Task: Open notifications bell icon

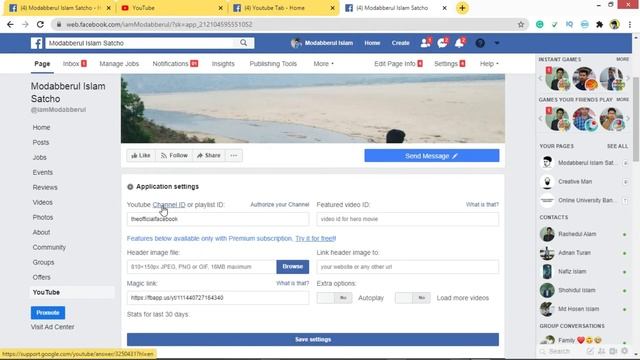Action: pos(460,43)
